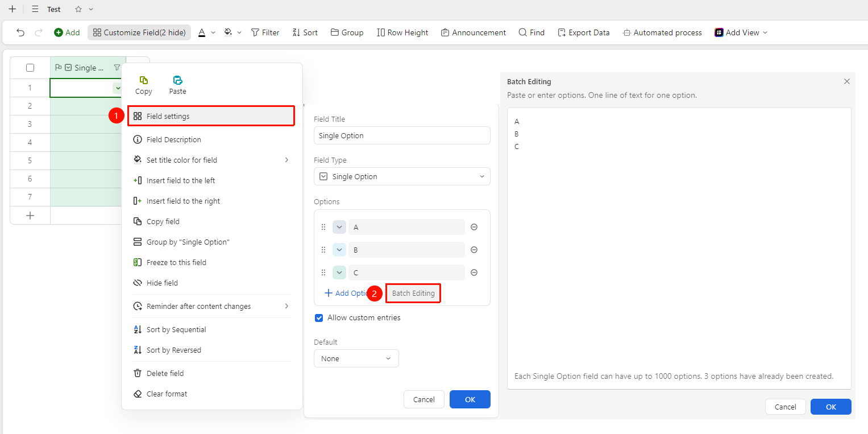Screen dimensions: 868x434
Task: Open the Add View dropdown
Action: [741, 32]
